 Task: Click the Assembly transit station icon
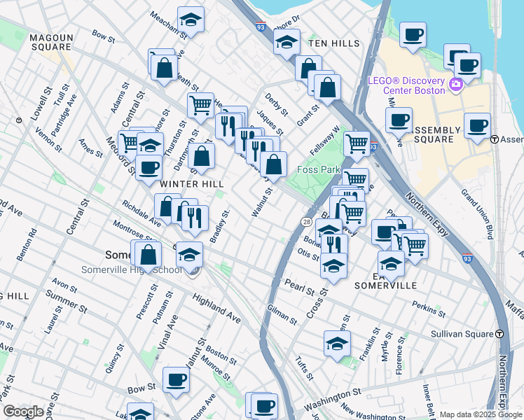[x=495, y=139]
